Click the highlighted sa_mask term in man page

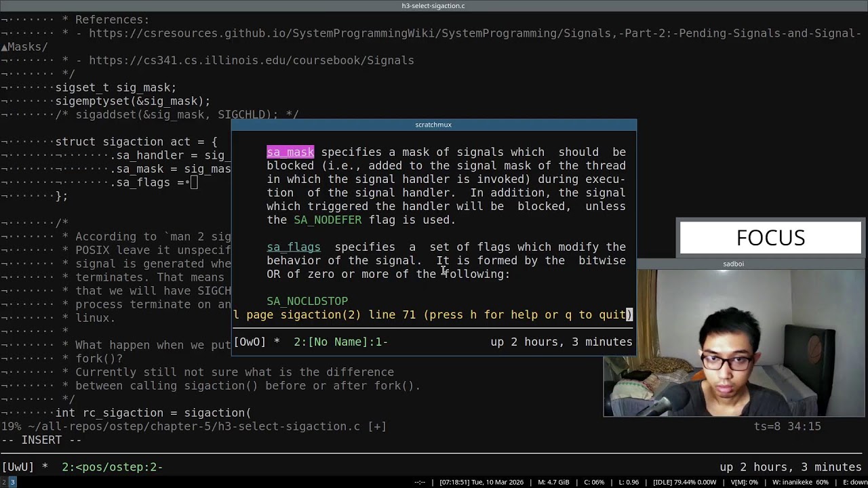pyautogui.click(x=290, y=152)
